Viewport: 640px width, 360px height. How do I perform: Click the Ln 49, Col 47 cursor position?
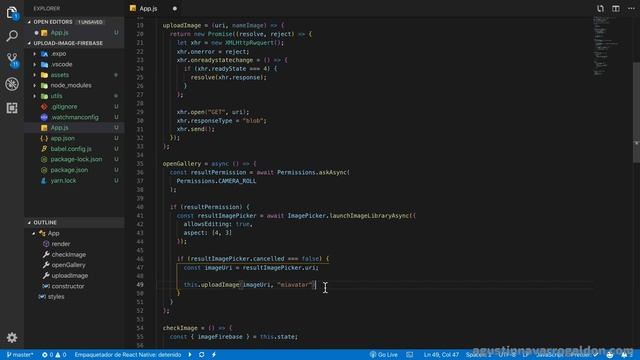click(x=441, y=355)
